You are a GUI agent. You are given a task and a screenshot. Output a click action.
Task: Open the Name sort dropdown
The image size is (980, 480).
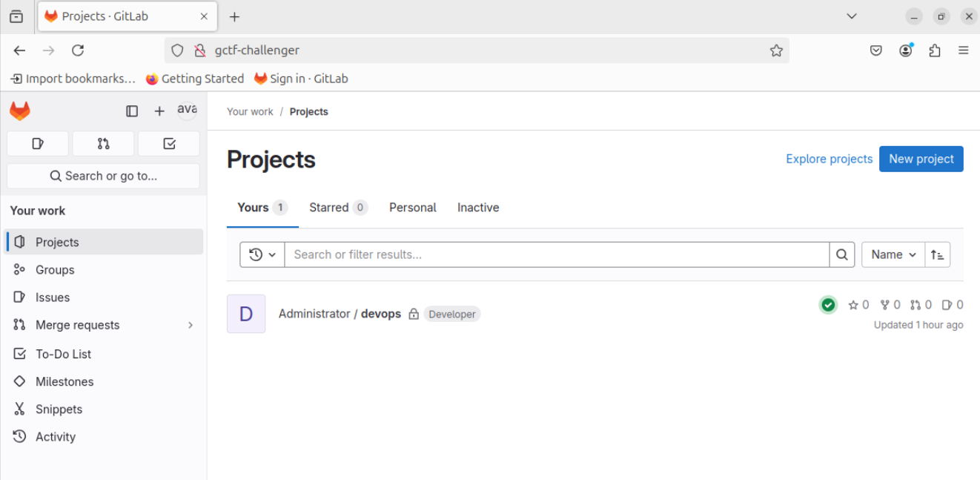(893, 254)
